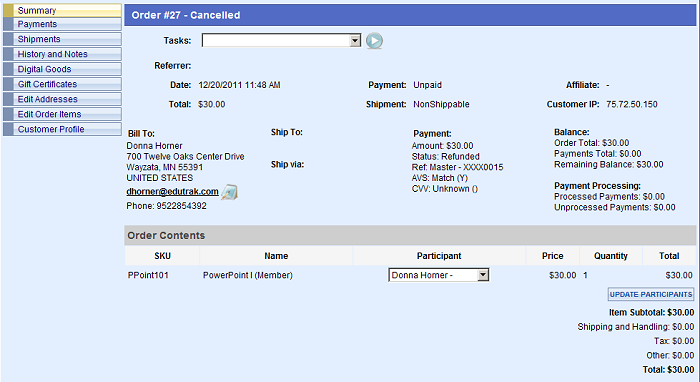Image resolution: width=700 pixels, height=382 pixels.
Task: Click Payments Total: $0.00 text
Action: 598,154
